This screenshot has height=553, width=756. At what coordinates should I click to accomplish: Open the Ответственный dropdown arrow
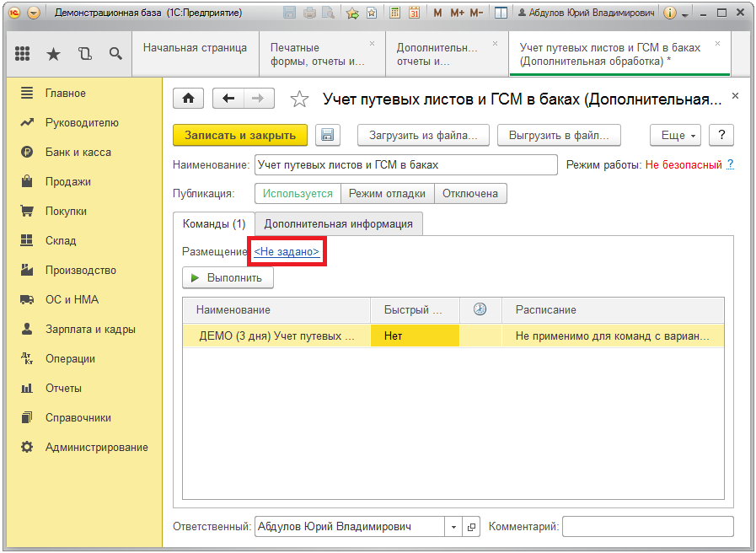[x=453, y=527]
